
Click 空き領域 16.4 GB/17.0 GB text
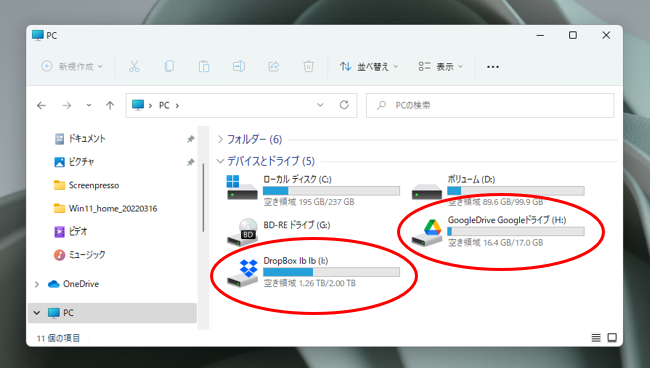[495, 243]
